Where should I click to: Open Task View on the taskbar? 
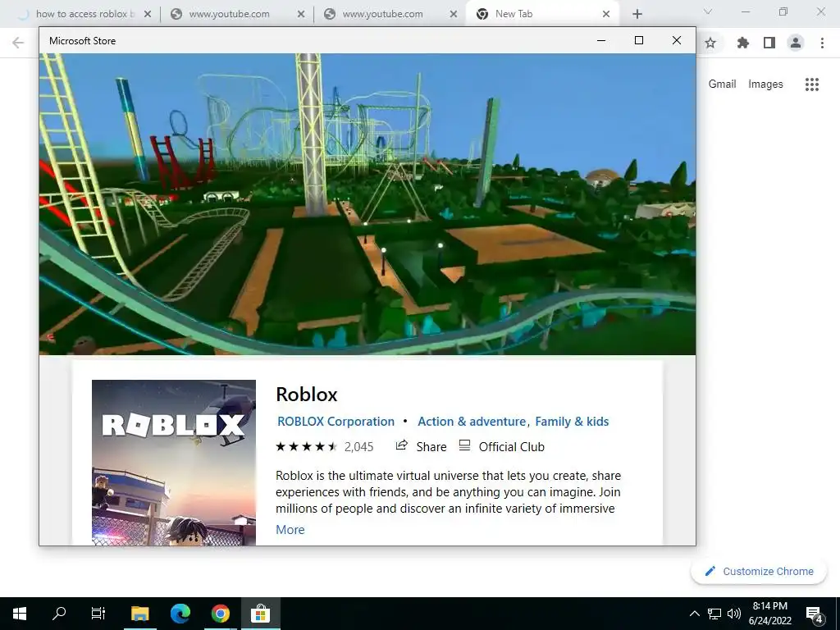[x=98, y=614]
